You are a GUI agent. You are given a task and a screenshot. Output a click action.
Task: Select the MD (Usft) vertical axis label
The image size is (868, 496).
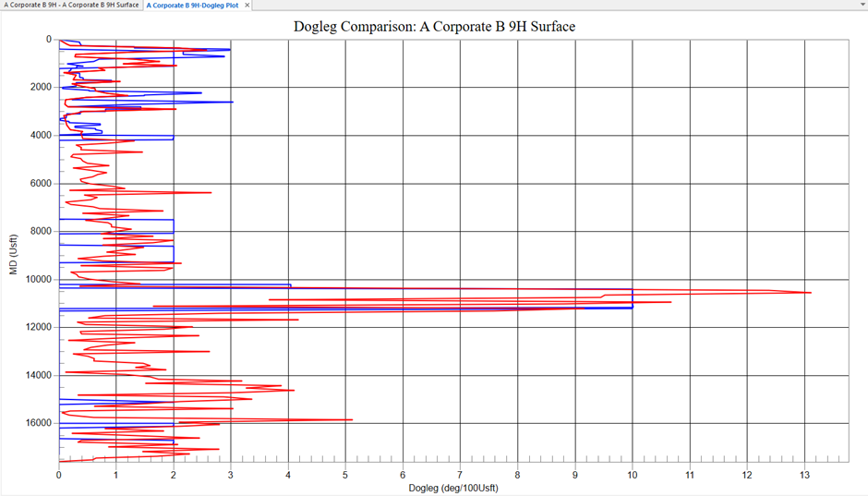13,254
